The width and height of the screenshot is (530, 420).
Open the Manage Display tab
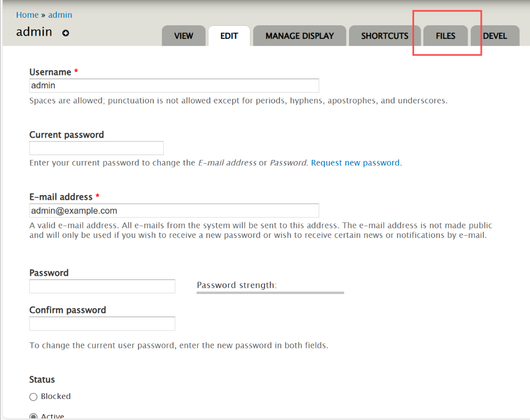pos(299,36)
